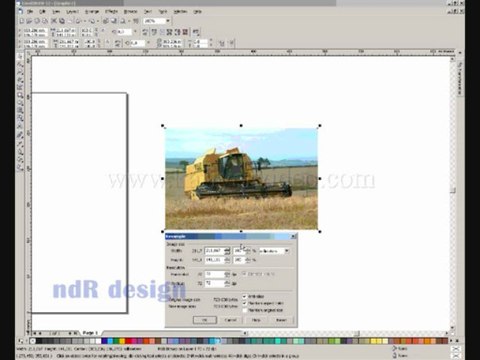Select the Ellipse tool in toolbox
Viewport: 480px width, 360px height.
point(20,104)
